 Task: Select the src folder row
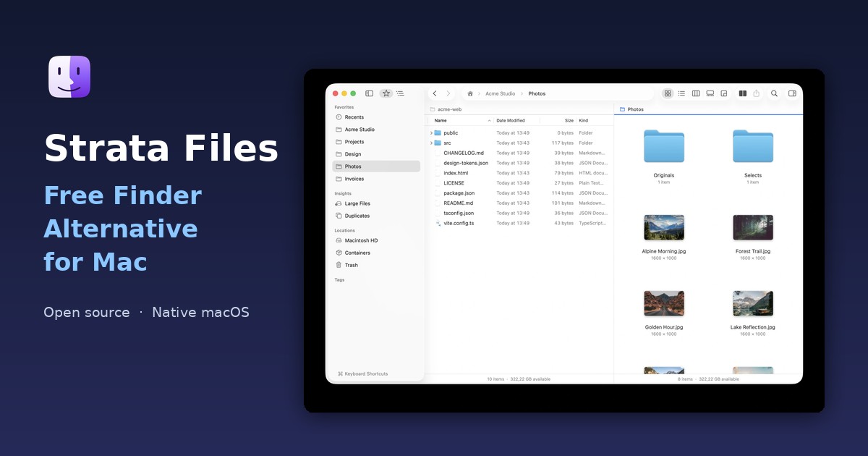click(x=519, y=143)
